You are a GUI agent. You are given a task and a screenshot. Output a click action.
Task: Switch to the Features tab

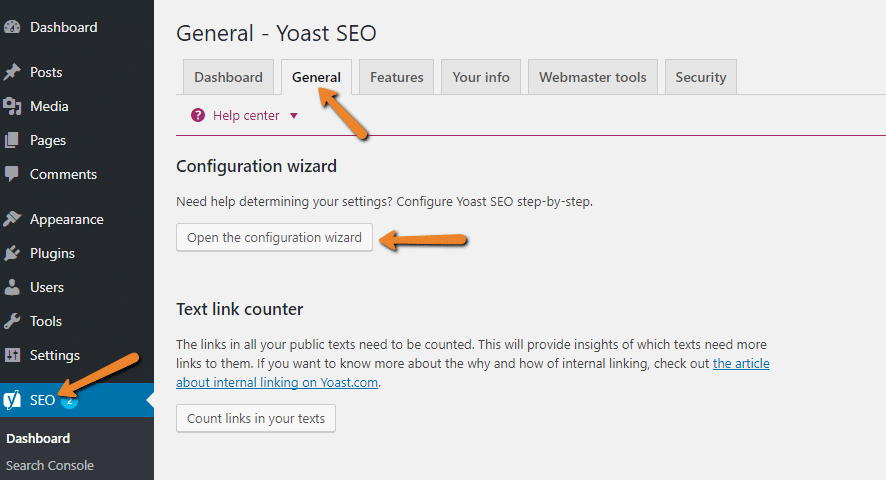pos(397,77)
